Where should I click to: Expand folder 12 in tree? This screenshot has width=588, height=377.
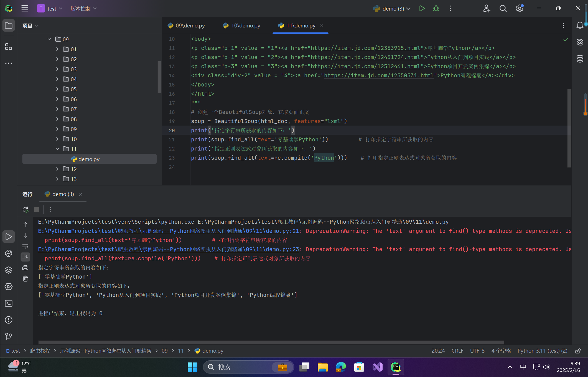coord(57,169)
